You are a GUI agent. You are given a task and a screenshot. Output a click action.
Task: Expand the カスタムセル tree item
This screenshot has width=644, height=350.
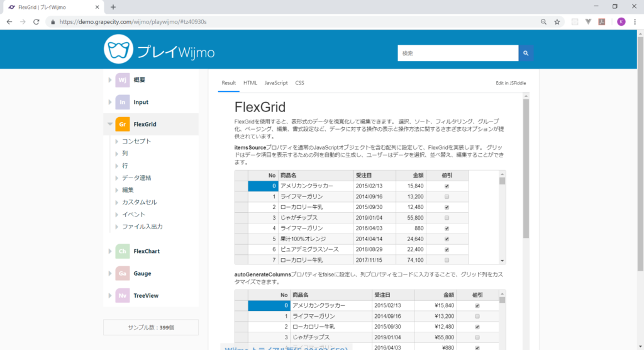116,202
